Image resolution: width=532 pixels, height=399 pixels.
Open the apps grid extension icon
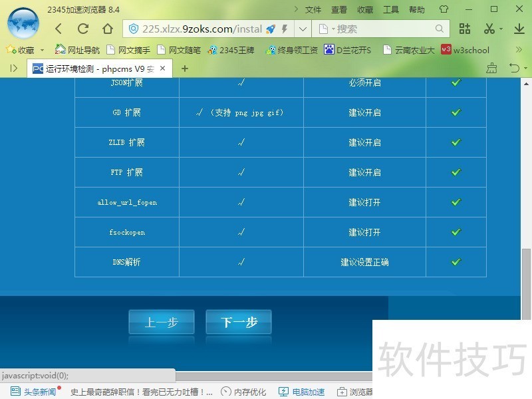[464, 29]
